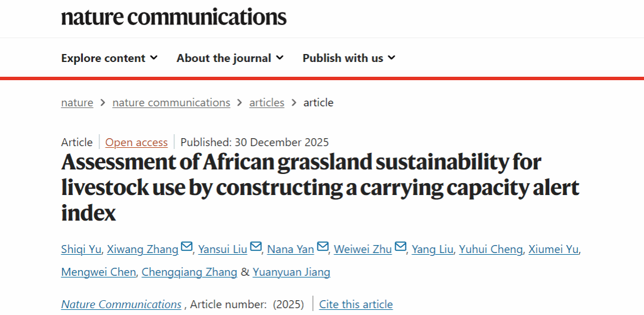Expand the Explore content menu
This screenshot has width=644, height=315.
tap(109, 58)
